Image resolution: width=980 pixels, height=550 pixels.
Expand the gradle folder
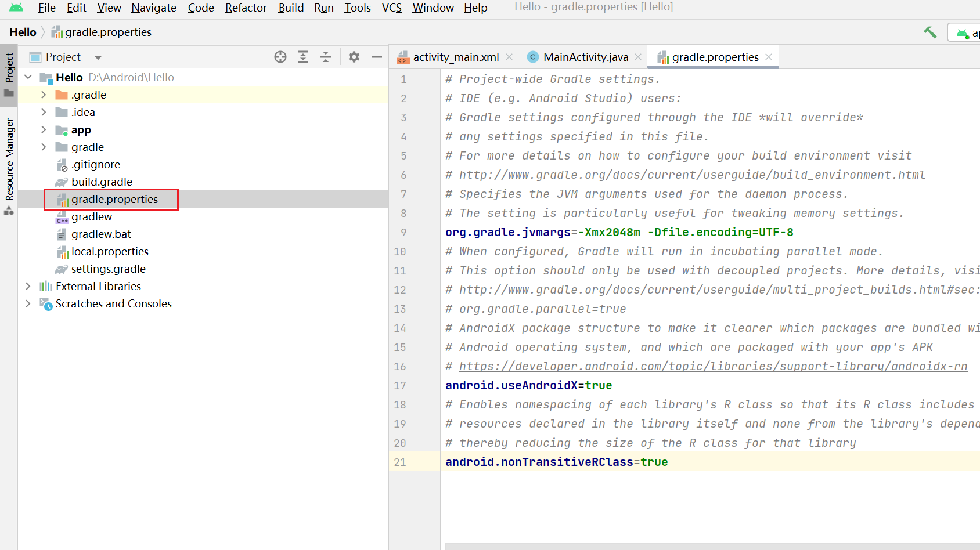pos(44,147)
